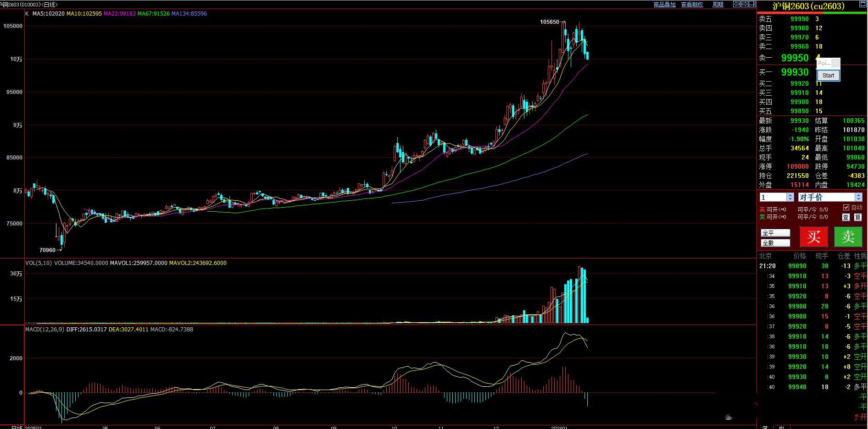Screen dimensions: 868x429
Task: Click the 幅度 value -1.90%
Action: [799, 139]
